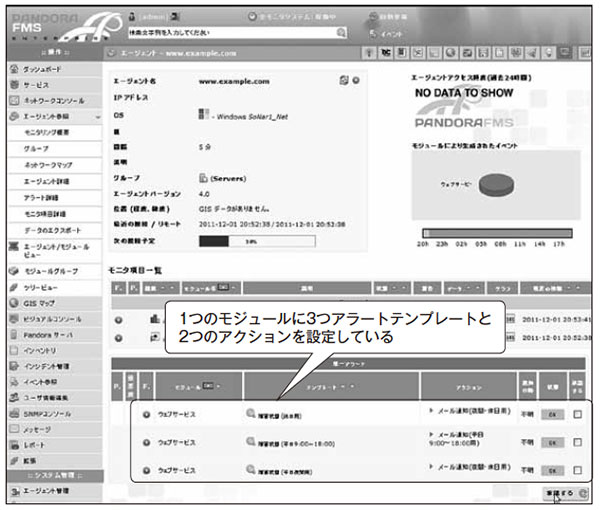Open the メッセージ envelope icon
Screen dimensions: 600x510
coord(14,429)
